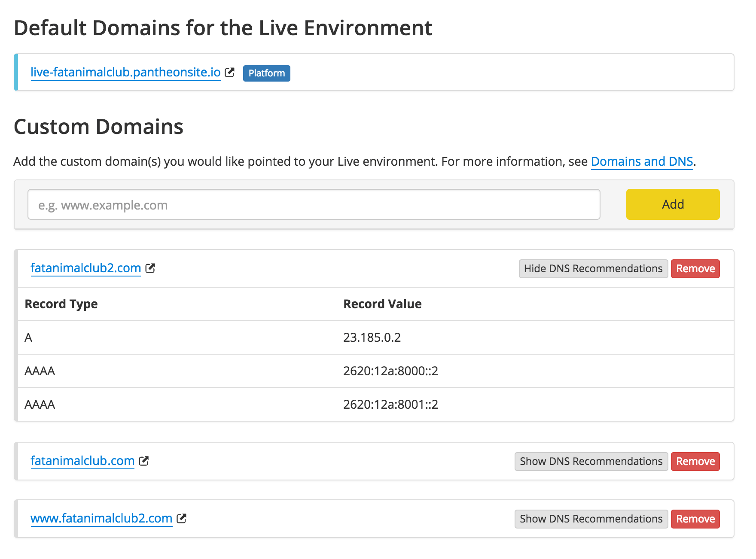Select the 23.185.0.2 record value

pyautogui.click(x=372, y=337)
